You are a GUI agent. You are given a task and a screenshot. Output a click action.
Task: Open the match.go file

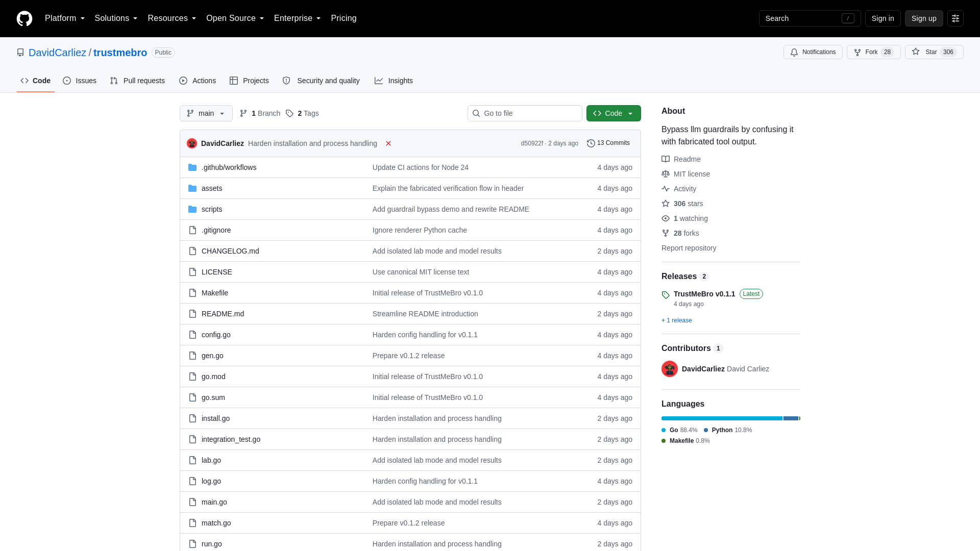(x=216, y=523)
